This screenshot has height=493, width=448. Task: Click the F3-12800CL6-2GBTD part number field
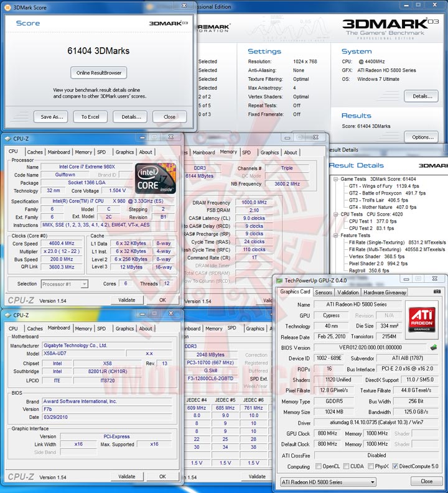pyautogui.click(x=210, y=379)
